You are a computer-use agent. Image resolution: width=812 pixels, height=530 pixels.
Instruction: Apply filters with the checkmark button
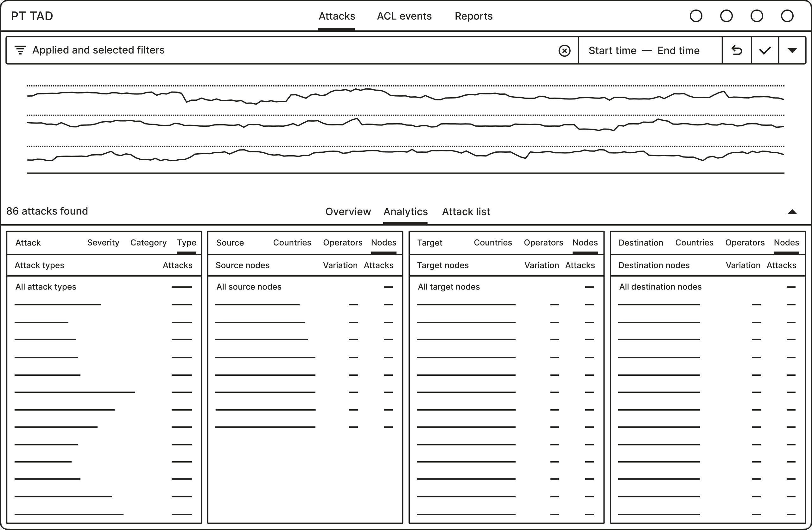[765, 50]
